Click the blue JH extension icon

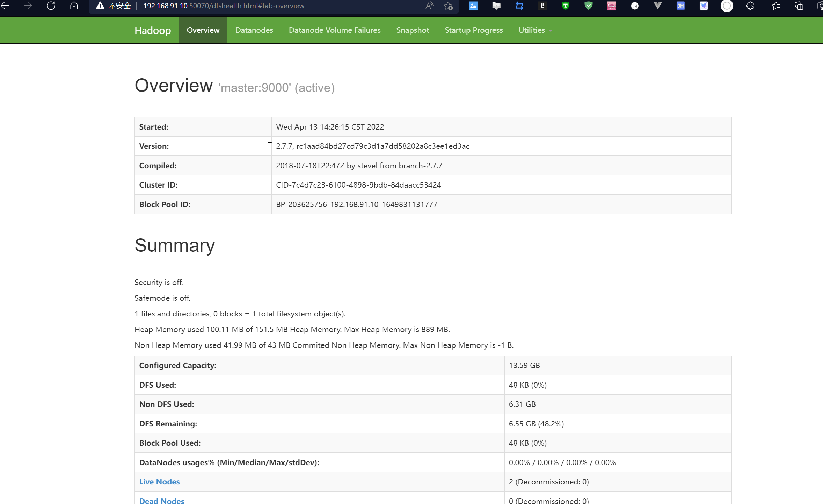[x=680, y=6]
